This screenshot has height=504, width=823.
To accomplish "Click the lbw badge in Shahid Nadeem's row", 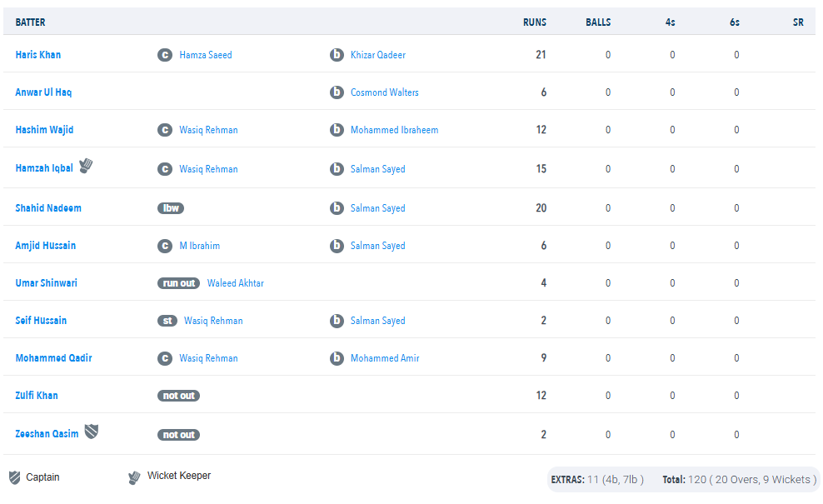I will [171, 208].
